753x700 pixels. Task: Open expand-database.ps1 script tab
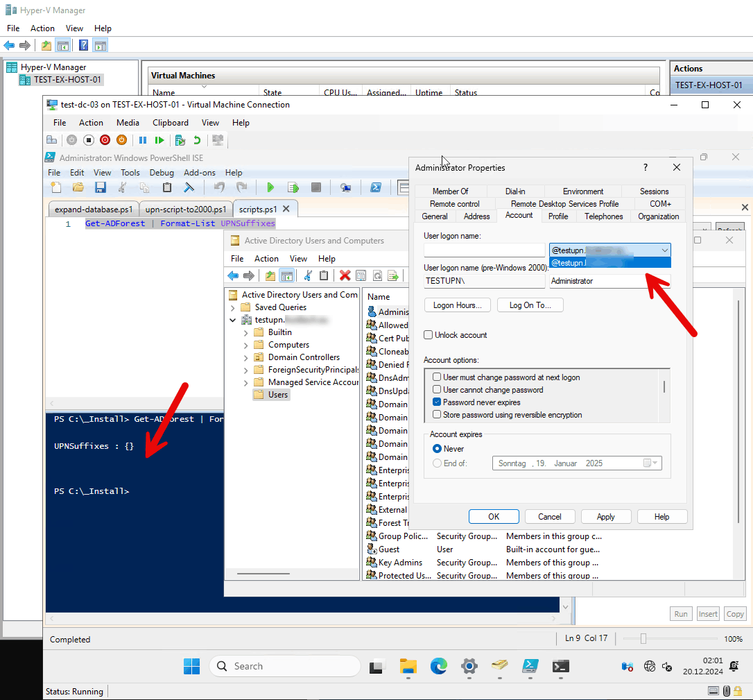coord(94,210)
